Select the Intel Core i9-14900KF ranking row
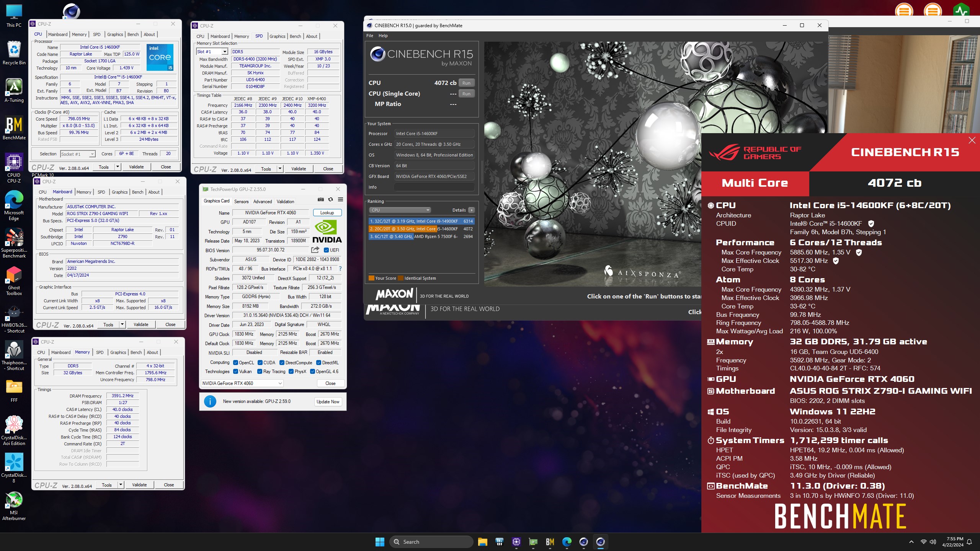Image resolution: width=980 pixels, height=551 pixels. coord(421,221)
